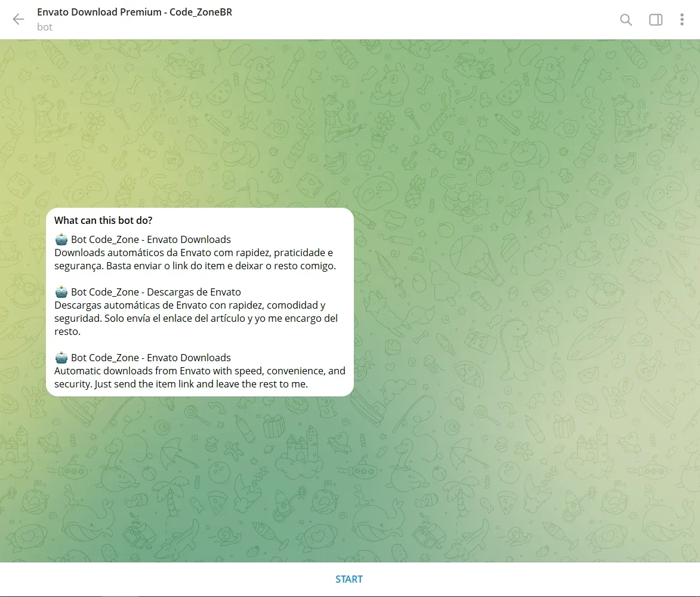The height and width of the screenshot is (597, 700).
Task: Click the 'bot' status label
Action: (x=45, y=27)
